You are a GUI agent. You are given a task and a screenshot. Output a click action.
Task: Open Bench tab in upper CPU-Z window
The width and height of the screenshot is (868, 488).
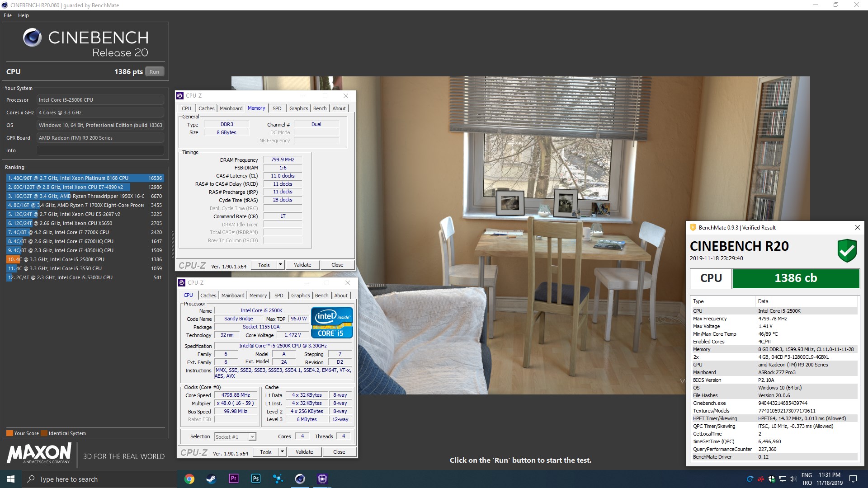[320, 108]
